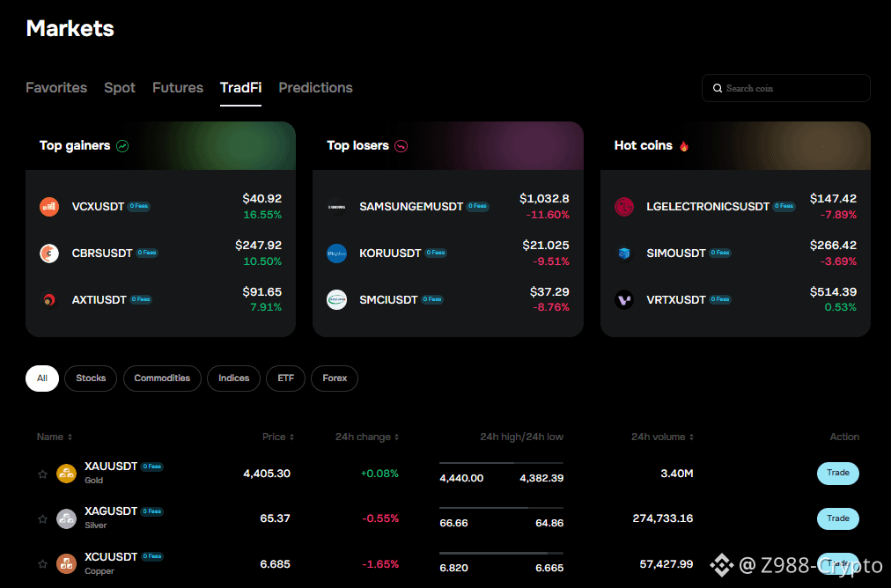Click the SAMSUNGEMUSDT price $1,032.8
Image resolution: width=891 pixels, height=588 pixels.
pos(544,199)
